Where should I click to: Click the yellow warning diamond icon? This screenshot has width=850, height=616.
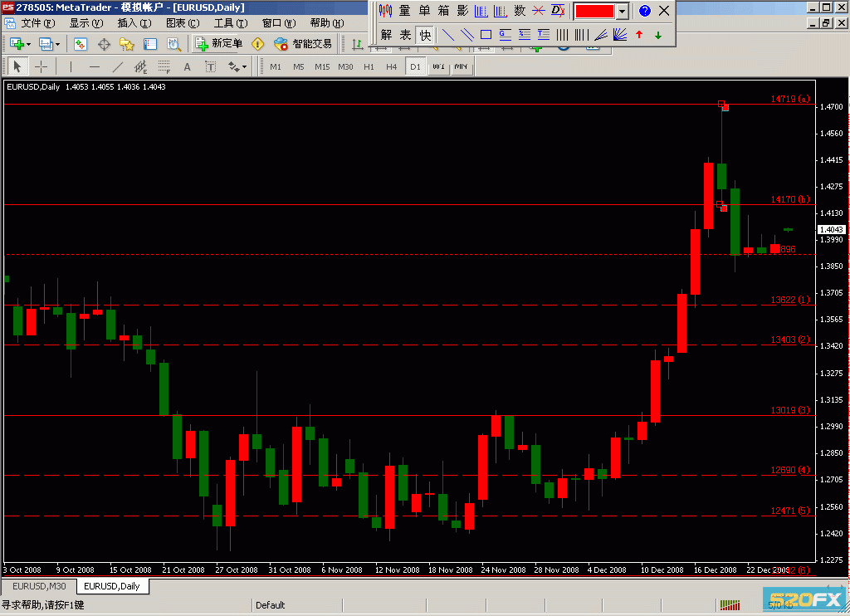(x=257, y=44)
